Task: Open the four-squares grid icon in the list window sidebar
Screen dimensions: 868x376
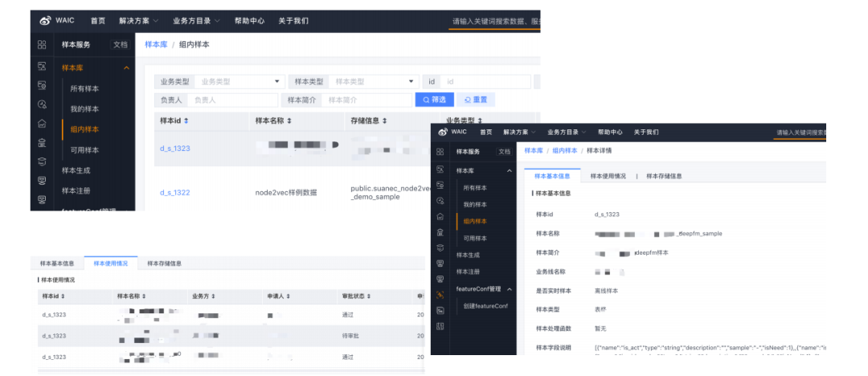Action: click(x=42, y=45)
